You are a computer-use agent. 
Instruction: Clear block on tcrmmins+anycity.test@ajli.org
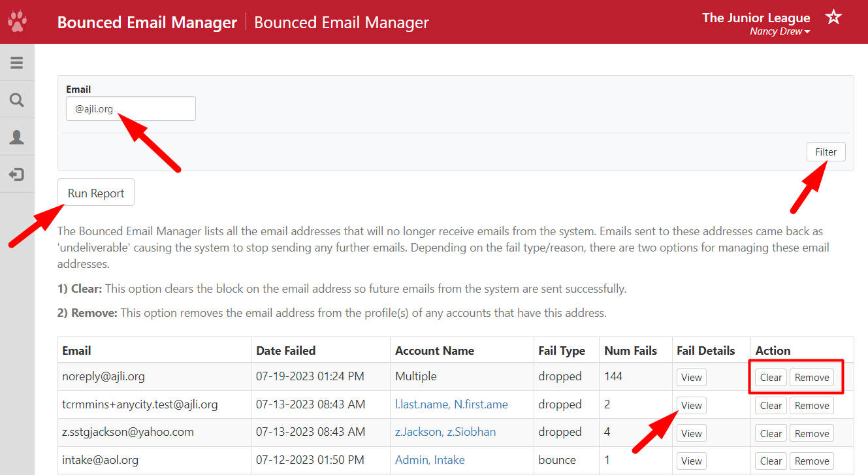coord(771,406)
